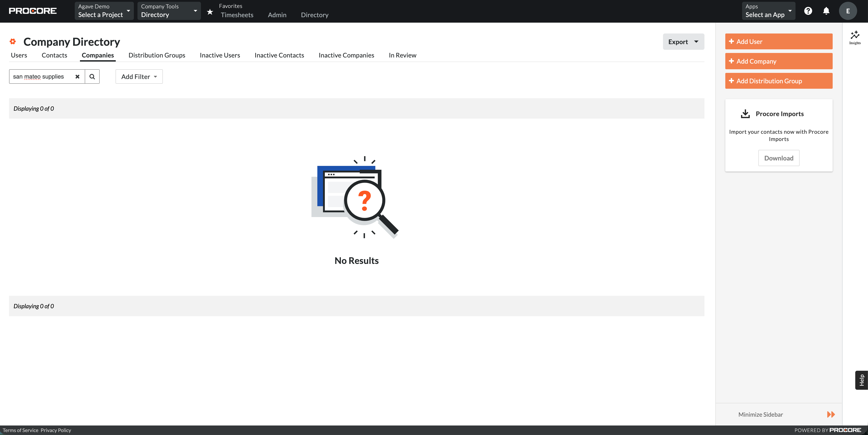This screenshot has width=868, height=435.
Task: Click the Add User button
Action: (x=779, y=41)
